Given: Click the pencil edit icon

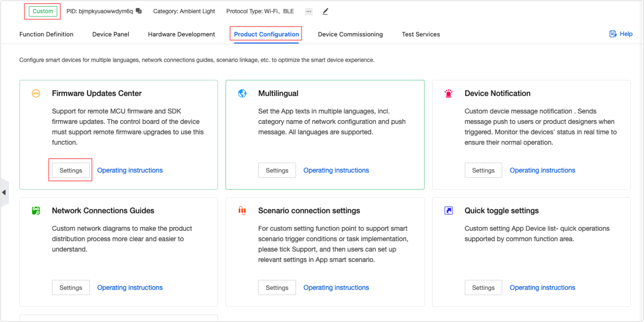Looking at the screenshot, I should point(325,11).
